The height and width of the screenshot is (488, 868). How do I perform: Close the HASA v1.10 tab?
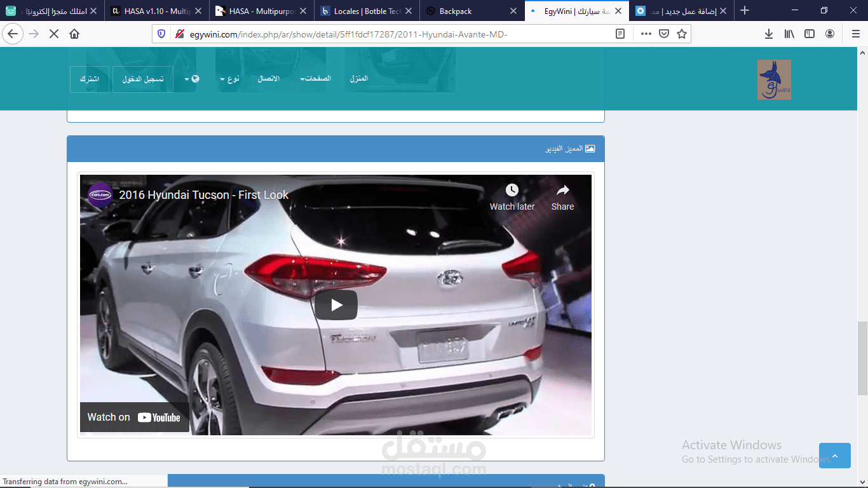coord(198,11)
